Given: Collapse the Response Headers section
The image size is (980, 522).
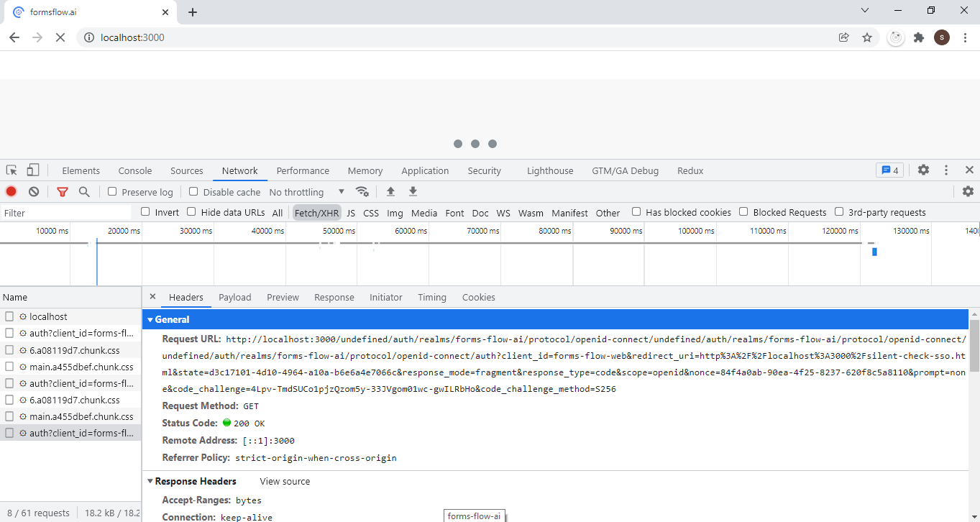Looking at the screenshot, I should (150, 480).
